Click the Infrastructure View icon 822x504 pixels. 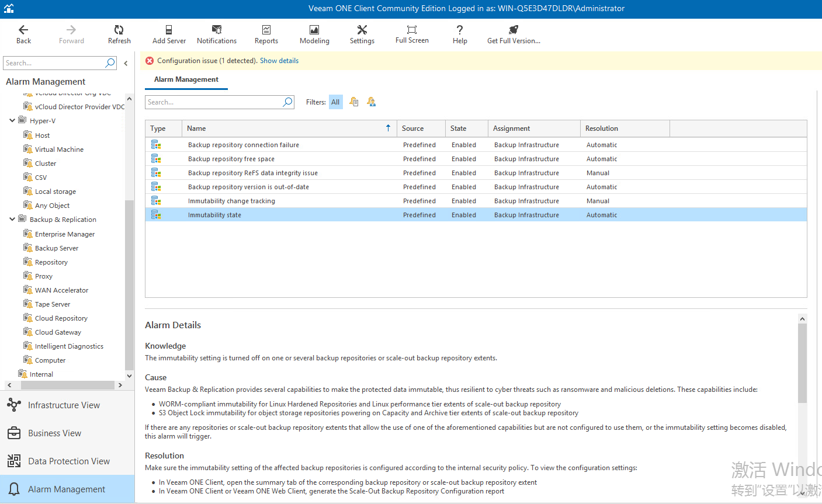click(x=14, y=405)
